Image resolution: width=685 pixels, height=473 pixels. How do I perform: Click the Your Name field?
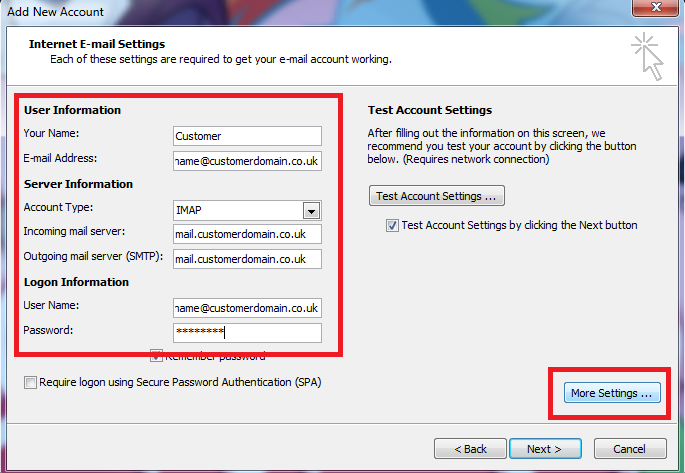[x=246, y=136]
